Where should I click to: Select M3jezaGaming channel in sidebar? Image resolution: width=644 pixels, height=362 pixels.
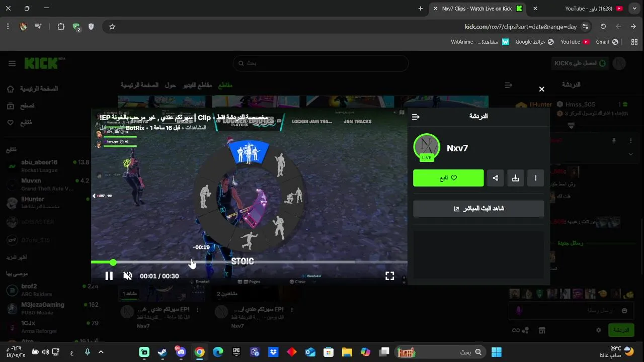[53, 308]
